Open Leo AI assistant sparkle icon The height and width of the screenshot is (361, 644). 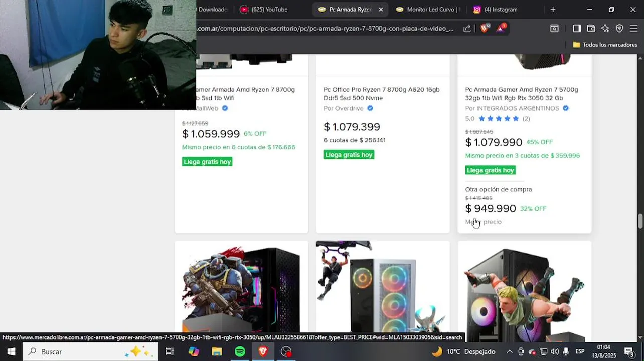point(605,29)
